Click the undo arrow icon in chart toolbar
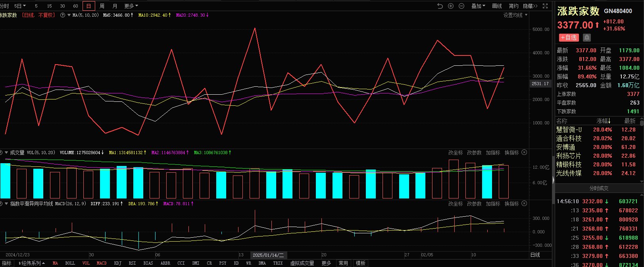Viewport: 644px width, 267px height. coord(440,6)
